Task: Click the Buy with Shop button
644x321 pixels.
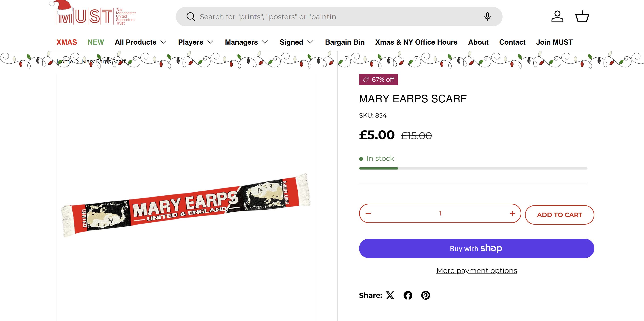Action: pos(476,248)
